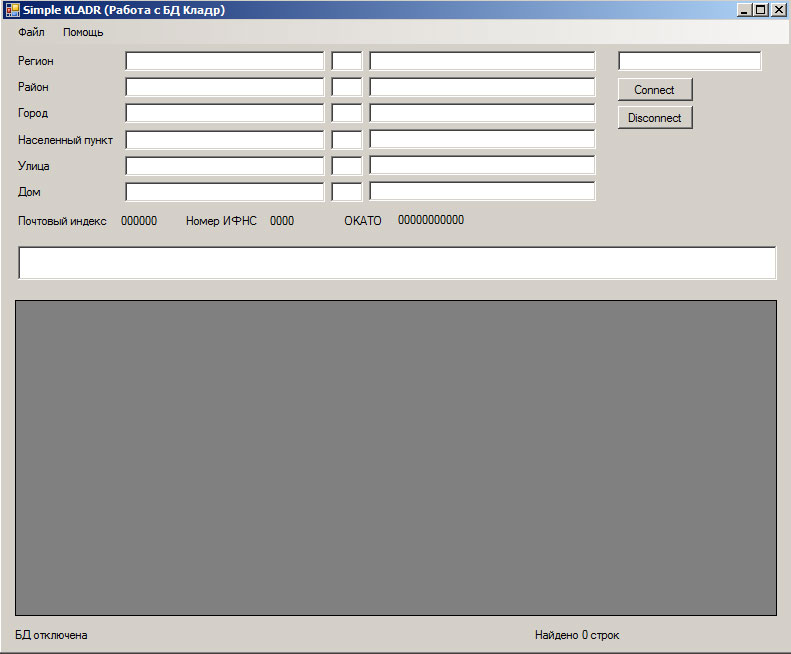Focus the wide rightmost field in Район row
The width and height of the screenshot is (791, 654).
(x=482, y=87)
